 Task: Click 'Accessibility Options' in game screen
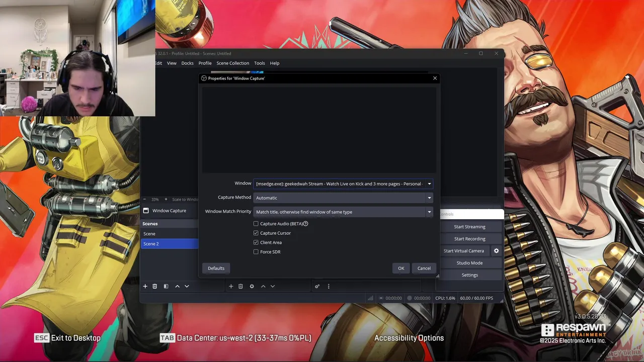409,338
